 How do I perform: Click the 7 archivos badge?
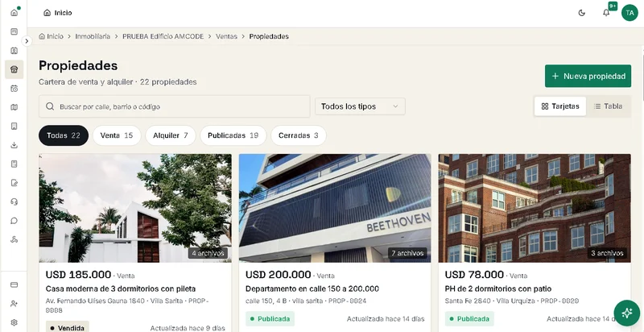(x=407, y=253)
